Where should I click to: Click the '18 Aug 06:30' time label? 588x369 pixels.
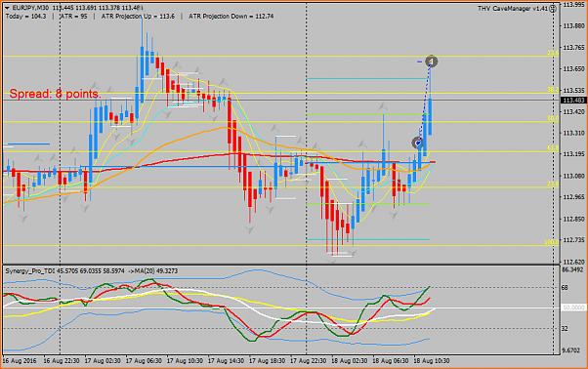pyautogui.click(x=391, y=361)
